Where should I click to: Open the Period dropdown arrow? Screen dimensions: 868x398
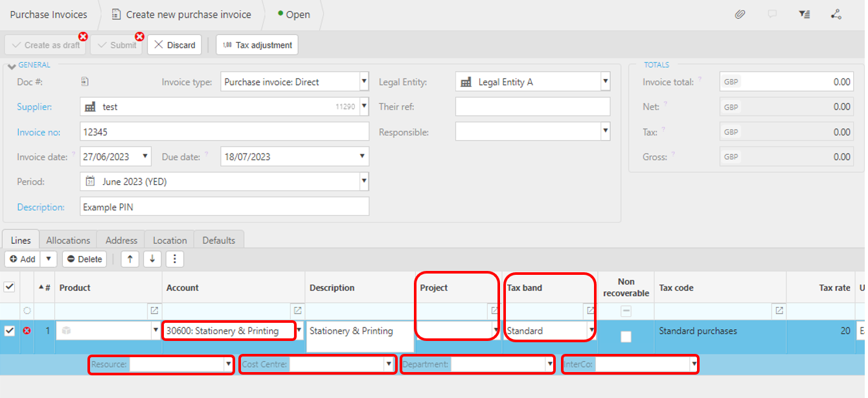coord(364,181)
